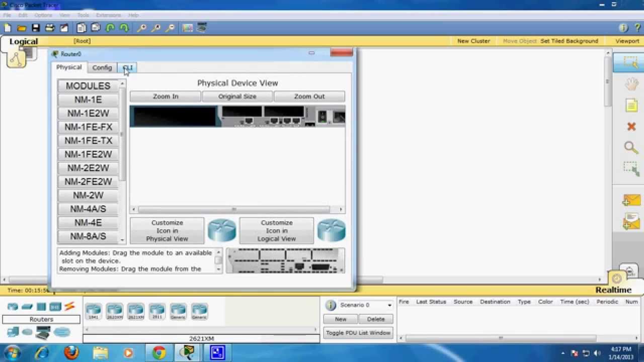
Task: Pick the Move Layout hand tool
Action: click(631, 83)
